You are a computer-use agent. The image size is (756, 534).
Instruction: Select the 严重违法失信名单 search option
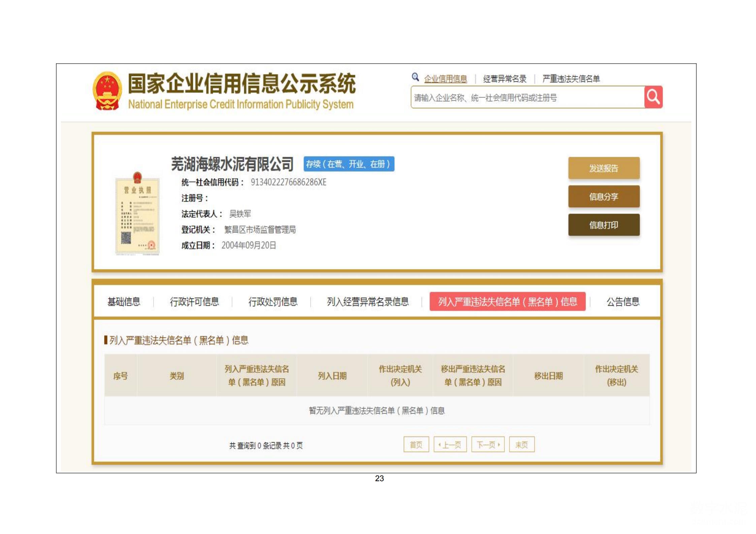[x=571, y=79]
